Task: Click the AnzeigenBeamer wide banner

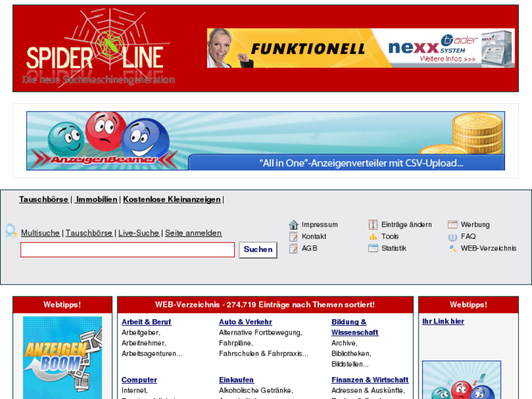Action: point(266,141)
